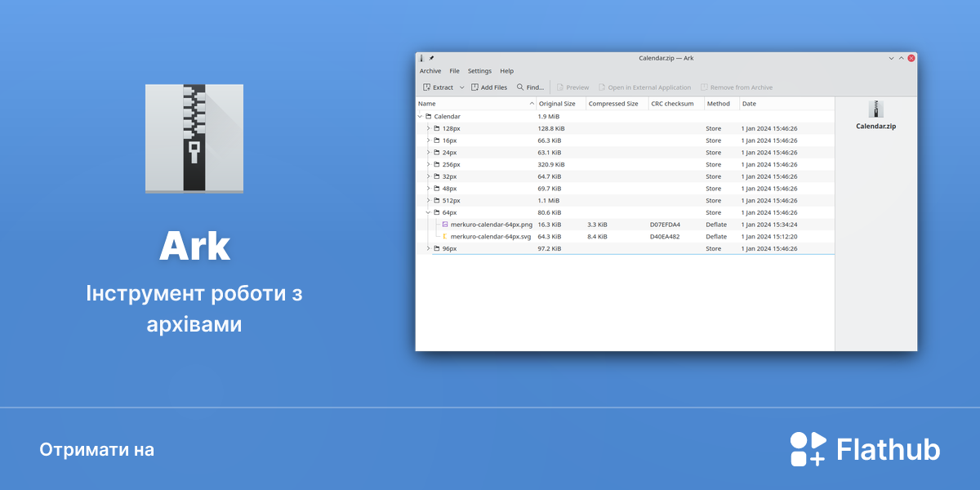Click the 'Отримати на' text on the banner
This screenshot has height=490, width=980.
click(x=96, y=450)
